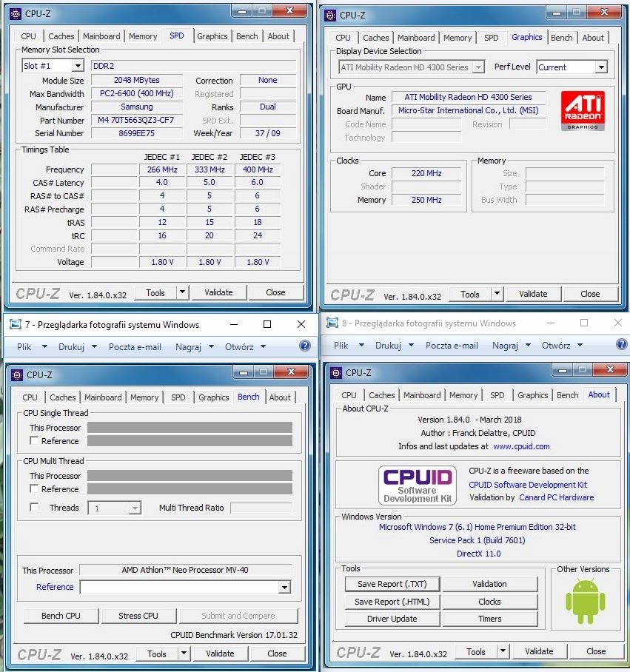Open help icon in photo viewer window 7
Screen dimensions: 630x672
[305, 346]
